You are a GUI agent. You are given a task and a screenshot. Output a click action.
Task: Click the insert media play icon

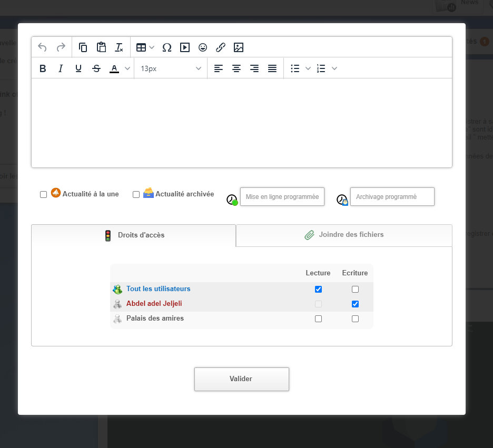point(185,47)
